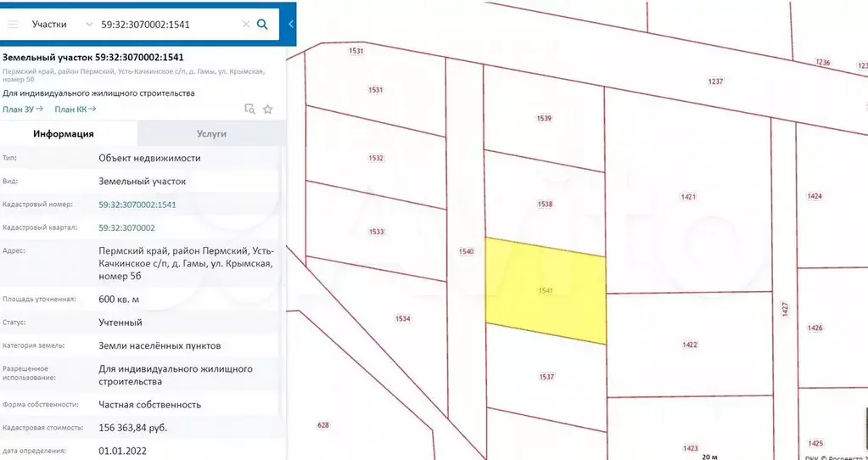The image size is (868, 460).
Task: Click the cadastral number search input field
Action: pyautogui.click(x=169, y=25)
